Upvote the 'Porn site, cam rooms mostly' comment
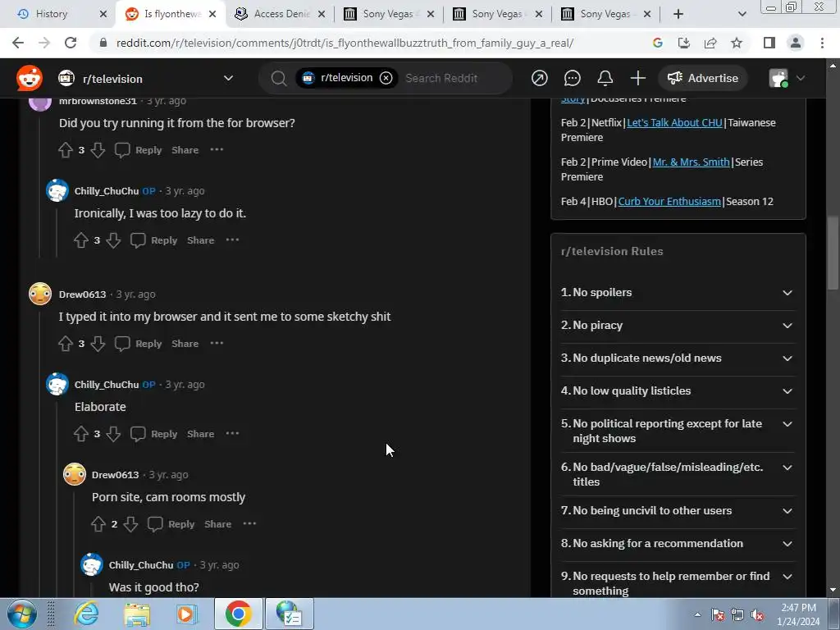The height and width of the screenshot is (630, 840). pyautogui.click(x=98, y=524)
